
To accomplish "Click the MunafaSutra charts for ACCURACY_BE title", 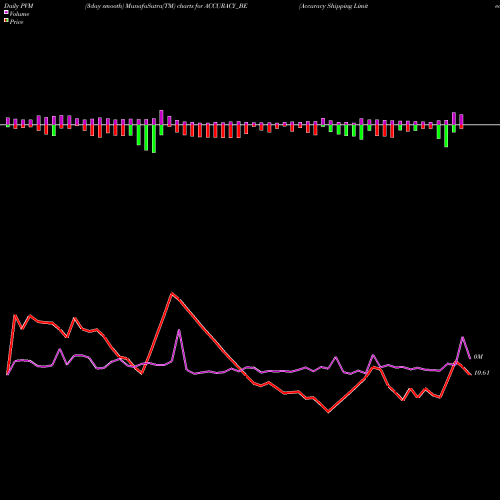I will pos(166,6).
